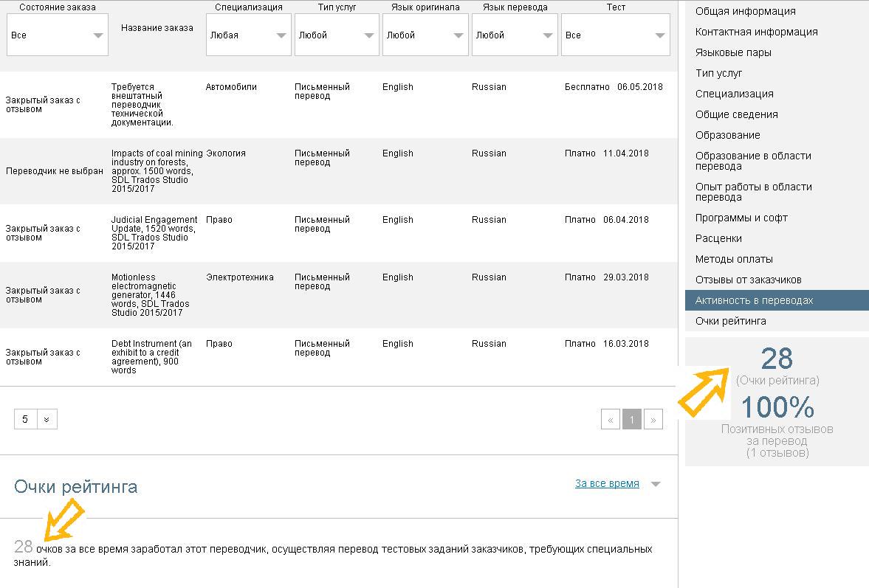
Task: Open the Тип услуг filter dropdown
Action: 337,35
